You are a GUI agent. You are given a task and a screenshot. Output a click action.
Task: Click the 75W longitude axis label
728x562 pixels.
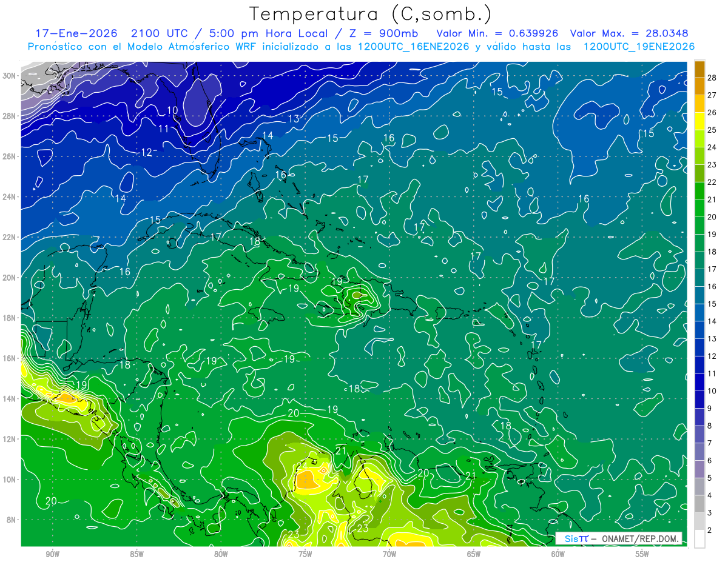(x=305, y=554)
